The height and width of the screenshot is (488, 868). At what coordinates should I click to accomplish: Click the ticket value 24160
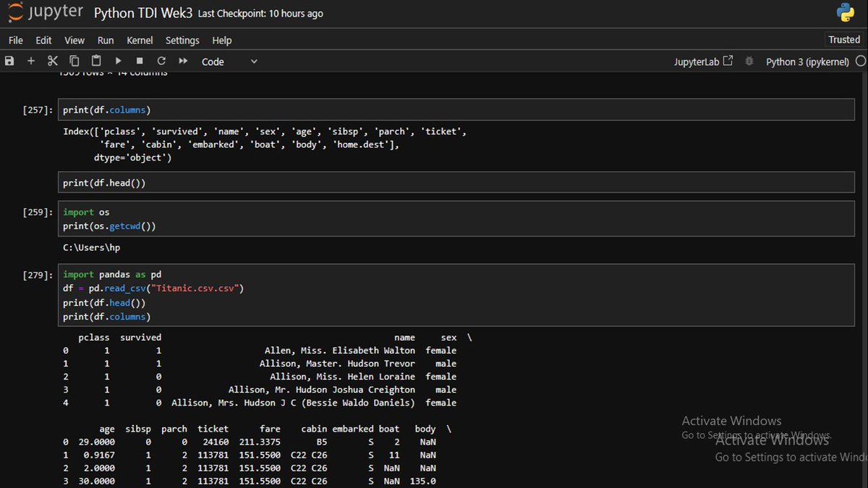click(216, 442)
